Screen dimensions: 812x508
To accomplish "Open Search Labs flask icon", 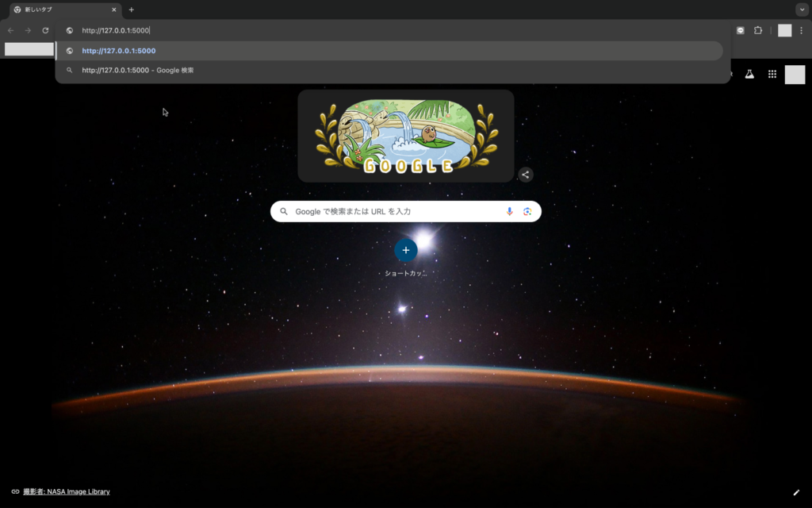I will click(x=749, y=74).
